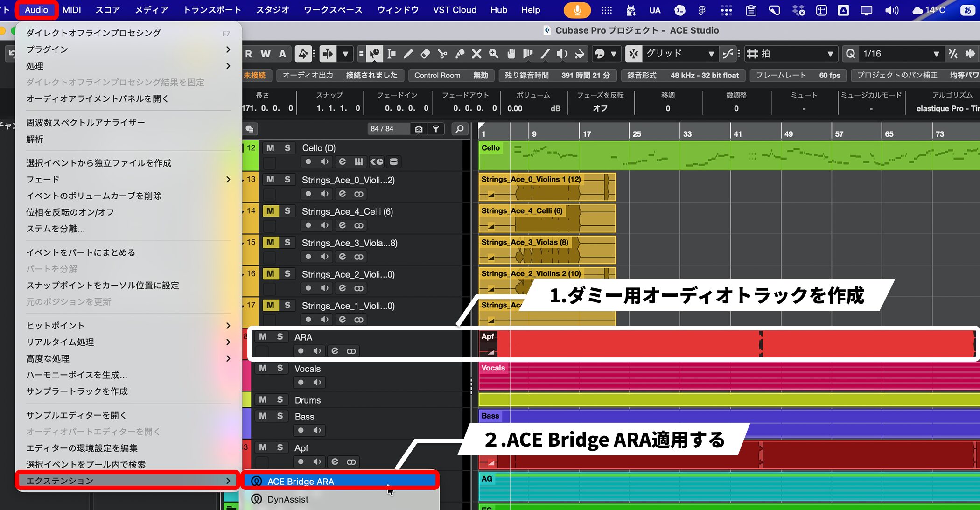The width and height of the screenshot is (980, 510).
Task: Toggle the Snap on/off button
Action: click(633, 54)
